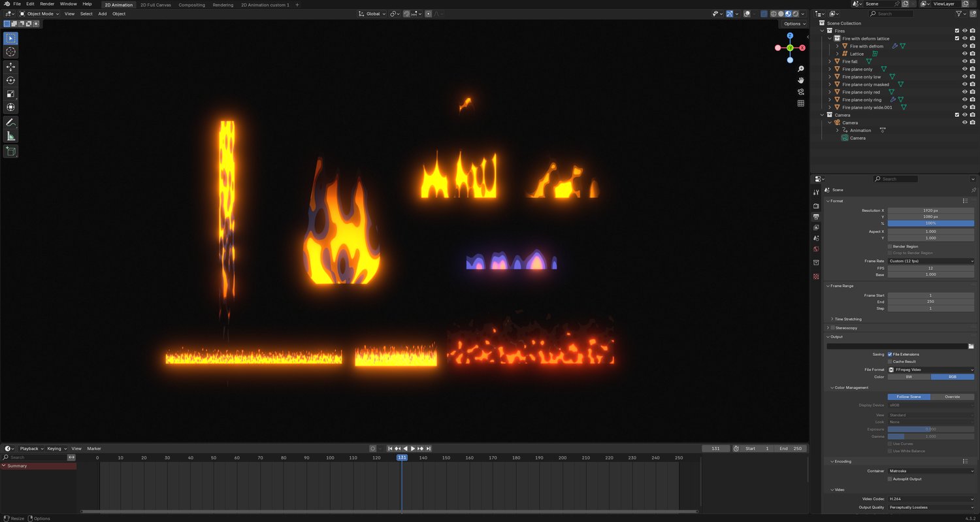The width and height of the screenshot is (980, 522).
Task: Open the Video Codec dropdown
Action: [931, 499]
